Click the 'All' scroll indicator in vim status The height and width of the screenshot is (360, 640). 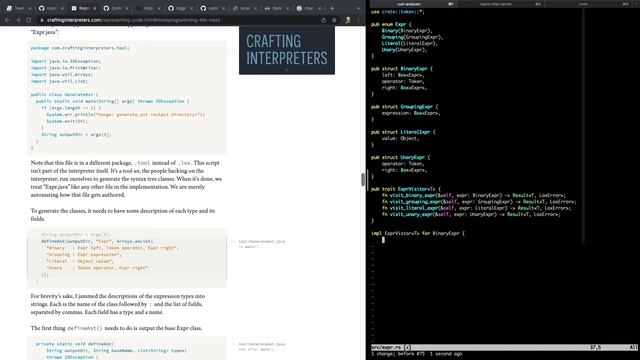(633, 347)
